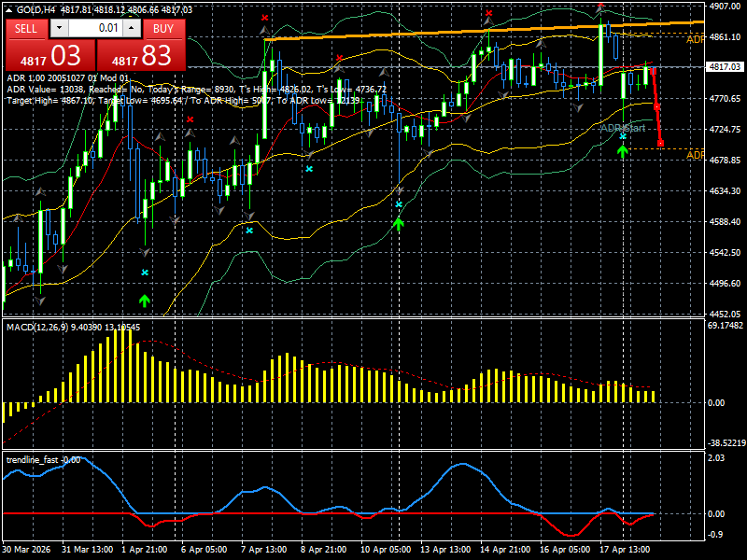Click the 13 Apr 13:00 time label
Screen dimensions: 747x560
coord(445,549)
